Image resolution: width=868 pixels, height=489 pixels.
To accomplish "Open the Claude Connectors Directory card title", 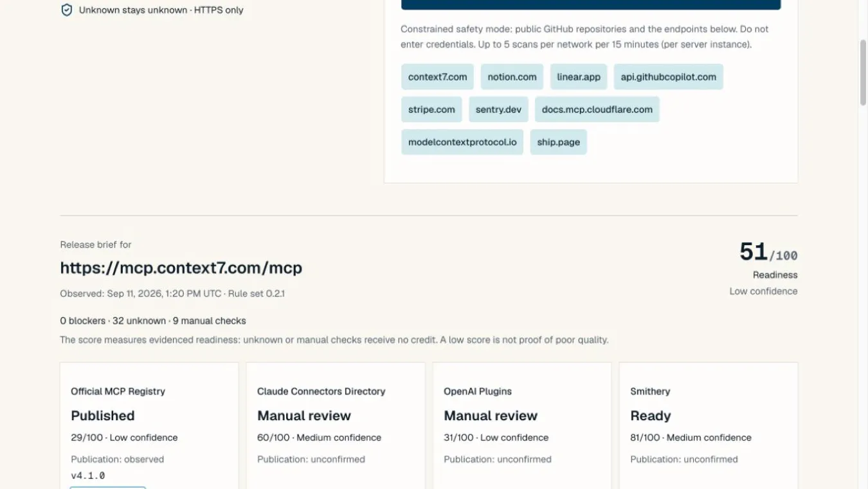I will tap(321, 391).
